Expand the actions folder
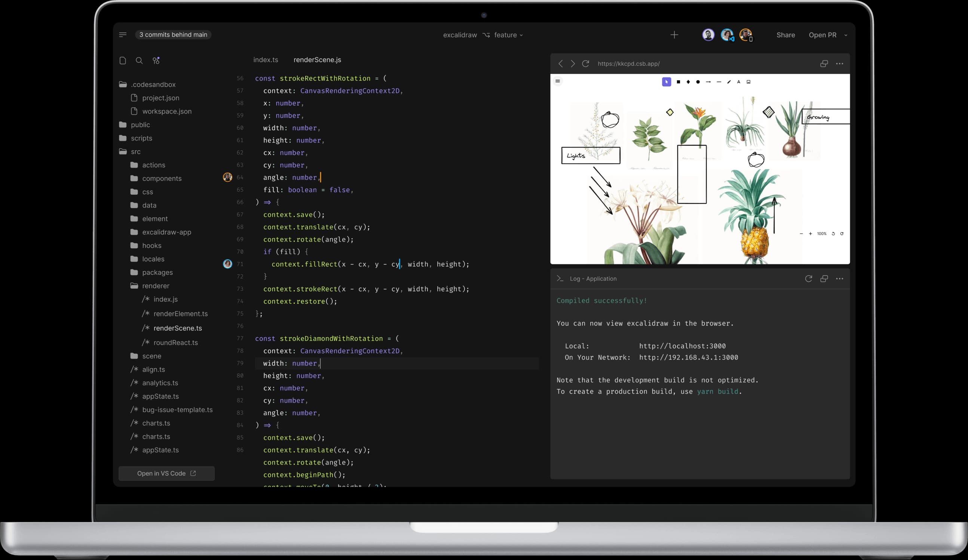 (x=148, y=165)
